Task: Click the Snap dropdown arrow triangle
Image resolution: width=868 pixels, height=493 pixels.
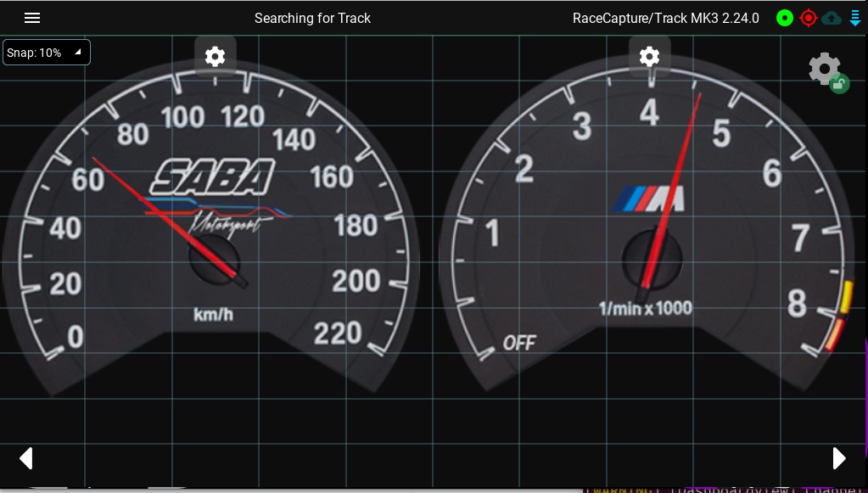Action: (x=78, y=52)
